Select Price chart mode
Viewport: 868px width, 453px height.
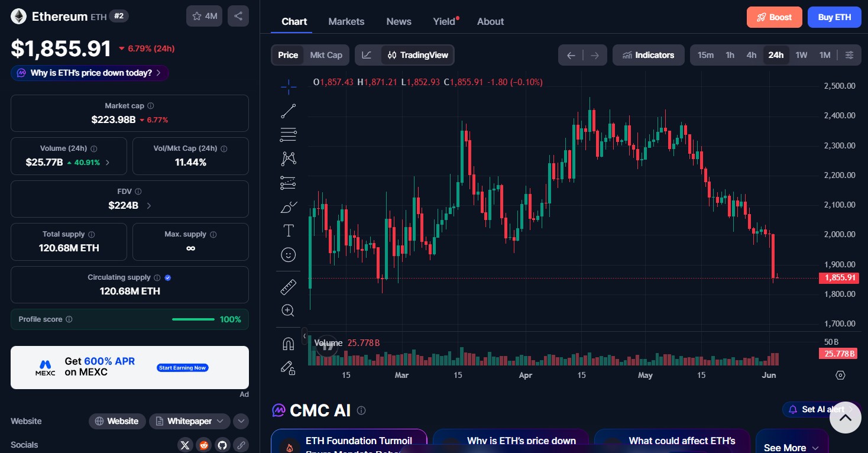(288, 55)
